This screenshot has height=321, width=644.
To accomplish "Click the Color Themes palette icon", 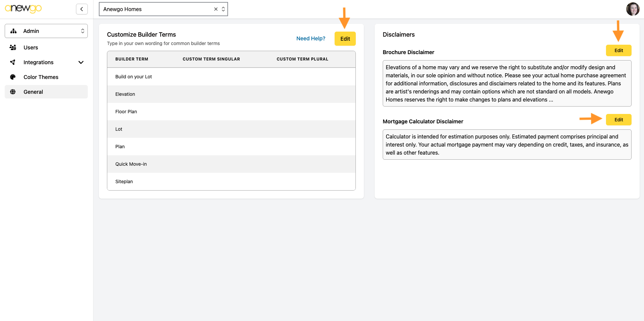I will click(13, 77).
